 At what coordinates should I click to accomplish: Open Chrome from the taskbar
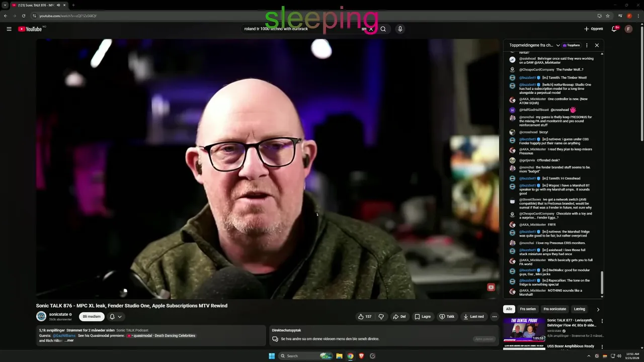[350, 356]
